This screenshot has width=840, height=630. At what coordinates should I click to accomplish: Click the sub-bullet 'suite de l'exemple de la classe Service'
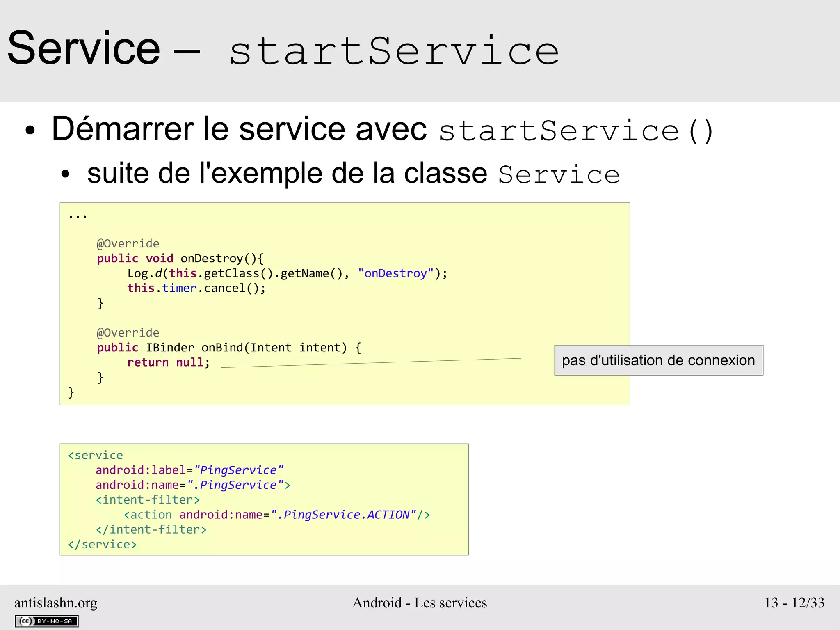[353, 174]
